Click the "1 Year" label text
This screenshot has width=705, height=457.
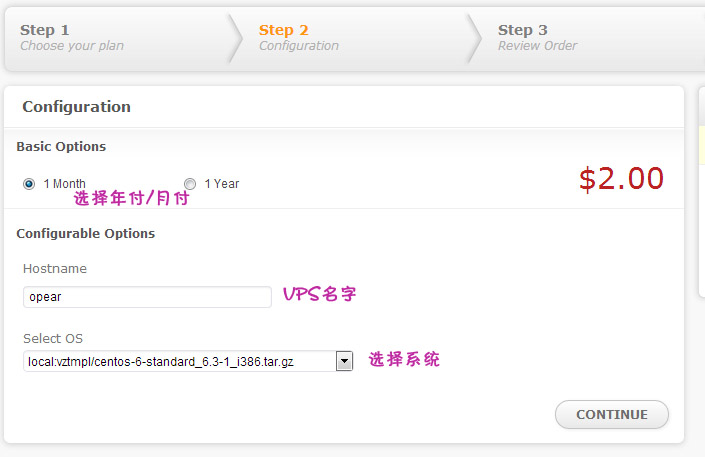click(221, 184)
